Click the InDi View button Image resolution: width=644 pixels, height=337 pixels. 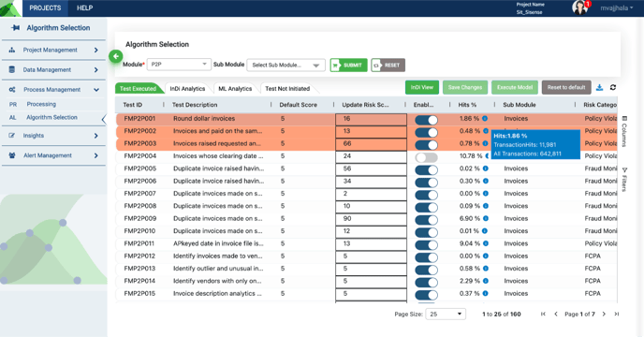(422, 87)
